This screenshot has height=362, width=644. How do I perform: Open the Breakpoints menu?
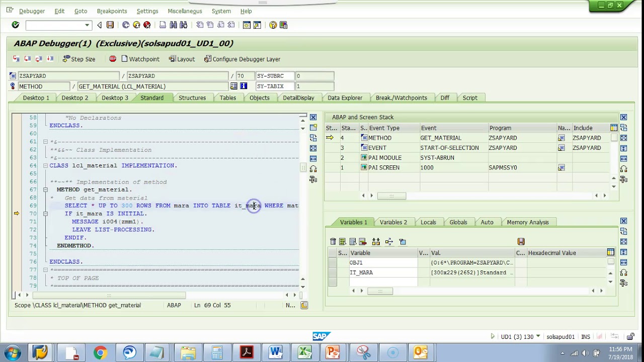pos(112,11)
